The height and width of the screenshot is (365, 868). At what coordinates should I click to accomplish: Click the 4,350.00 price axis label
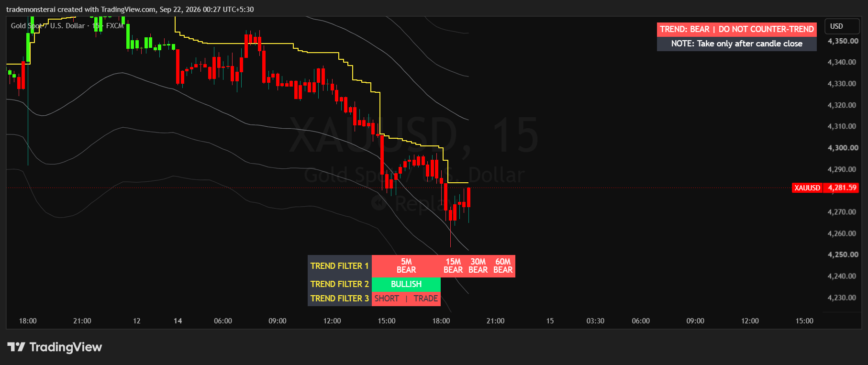[843, 41]
